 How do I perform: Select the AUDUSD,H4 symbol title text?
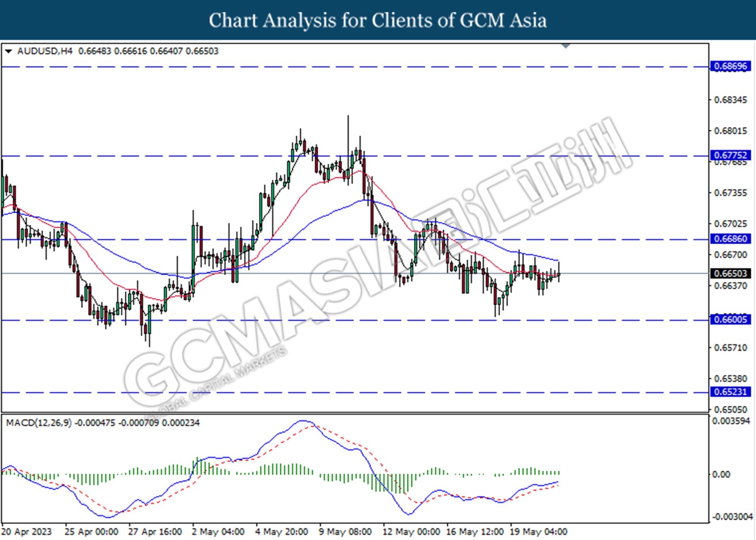pyautogui.click(x=45, y=51)
